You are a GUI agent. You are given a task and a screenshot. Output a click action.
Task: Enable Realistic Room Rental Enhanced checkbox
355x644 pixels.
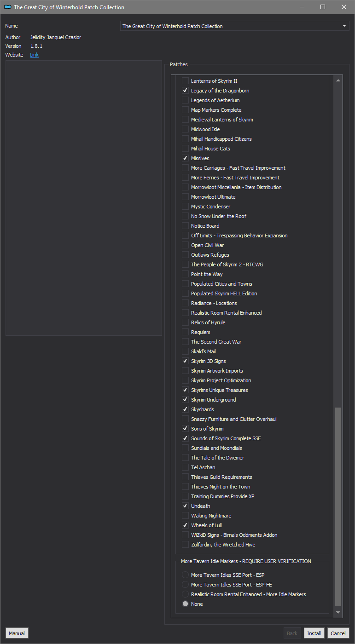185,313
